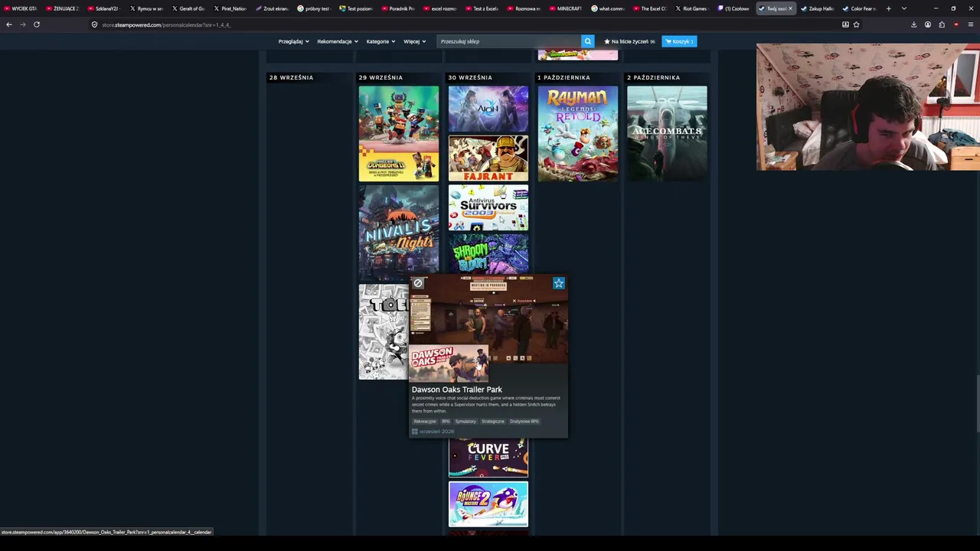The width and height of the screenshot is (980, 551).
Task: Reload the Steam calendar page
Action: pos(36,24)
